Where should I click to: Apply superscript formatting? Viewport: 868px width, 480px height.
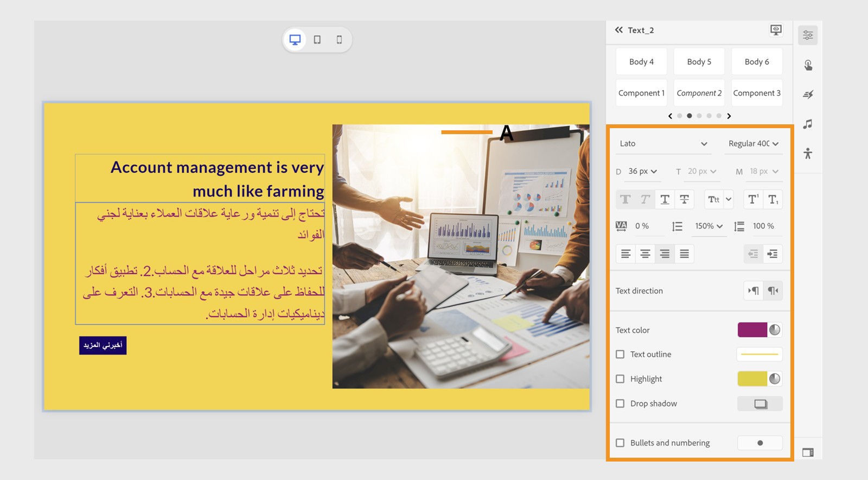[753, 199]
